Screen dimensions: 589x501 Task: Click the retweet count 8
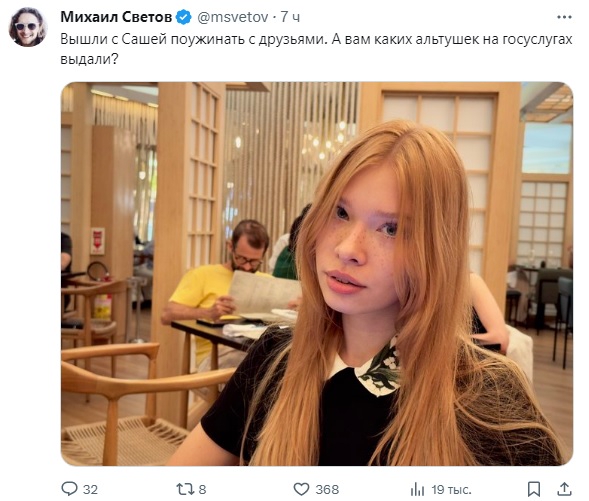[202, 489]
